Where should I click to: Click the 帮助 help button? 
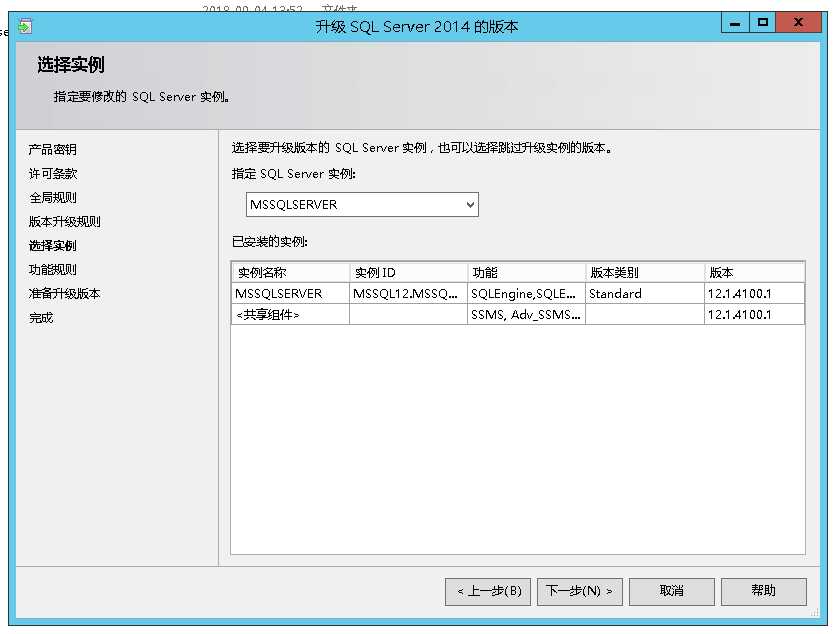tap(764, 591)
